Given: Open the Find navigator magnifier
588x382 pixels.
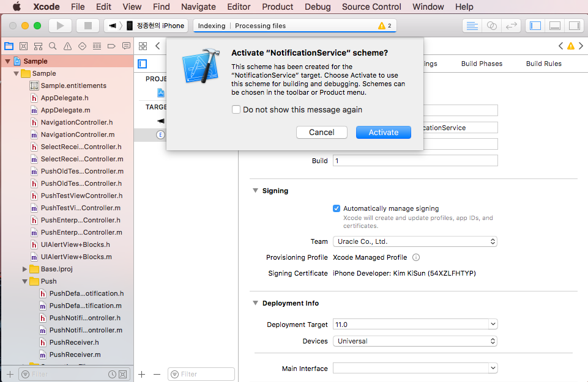Looking at the screenshot, I should pyautogui.click(x=53, y=46).
